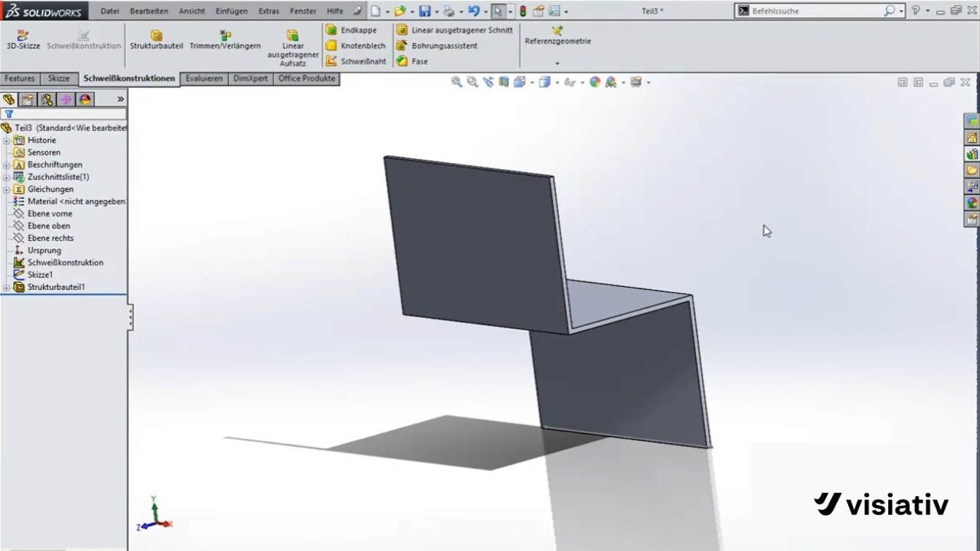Open the Einfügen menu
Viewport: 980px width, 551px height.
point(231,11)
